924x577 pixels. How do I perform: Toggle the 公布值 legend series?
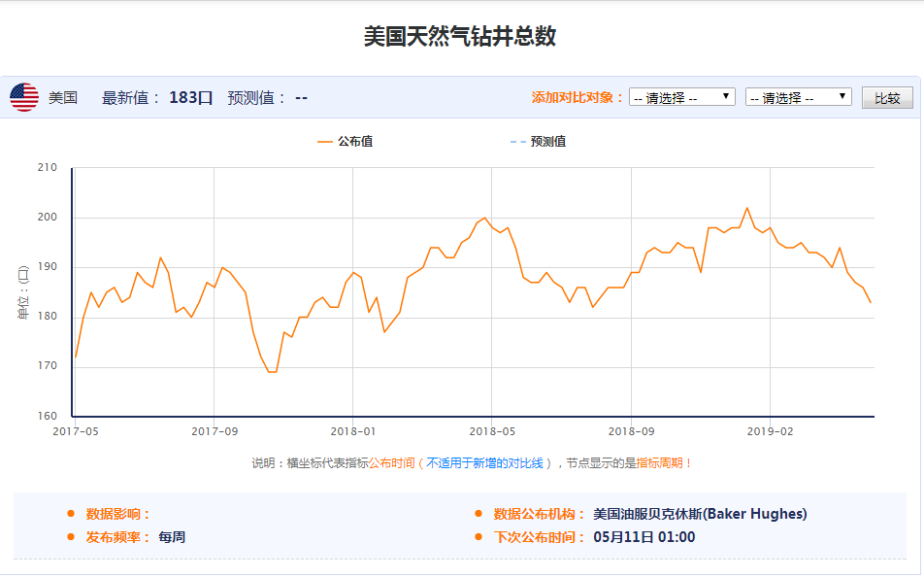click(x=345, y=142)
